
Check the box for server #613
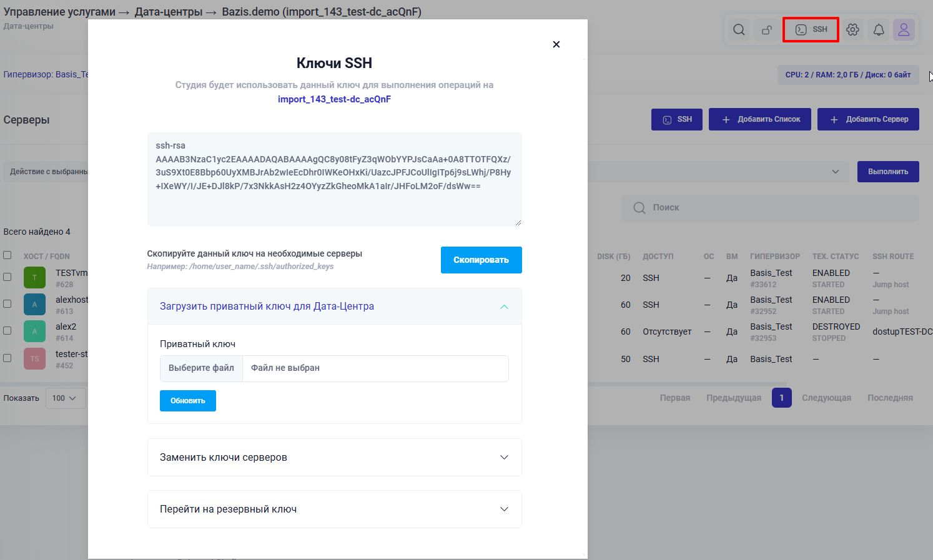pos(7,304)
